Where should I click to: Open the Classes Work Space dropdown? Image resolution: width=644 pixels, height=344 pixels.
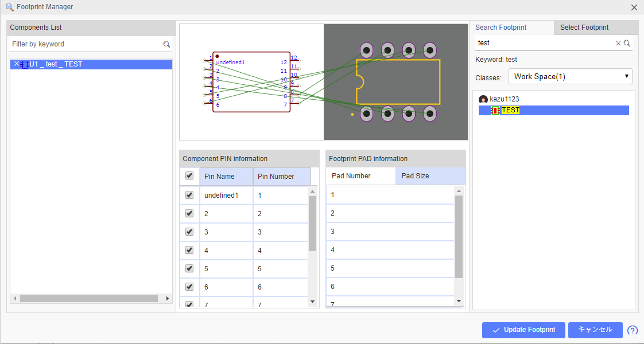click(570, 76)
